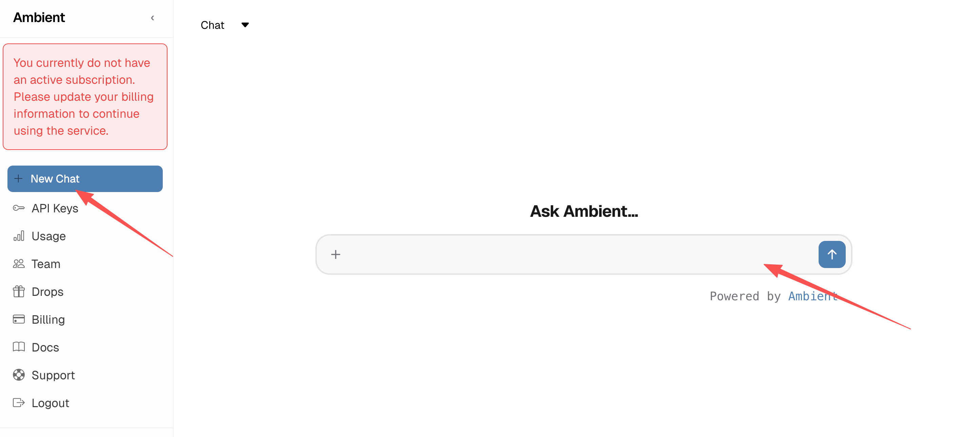Click the plus attachment icon in prompt box

click(x=335, y=254)
